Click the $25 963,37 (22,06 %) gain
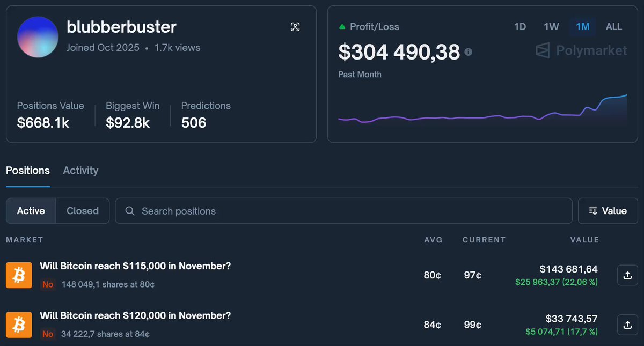The image size is (644, 346). tap(557, 282)
